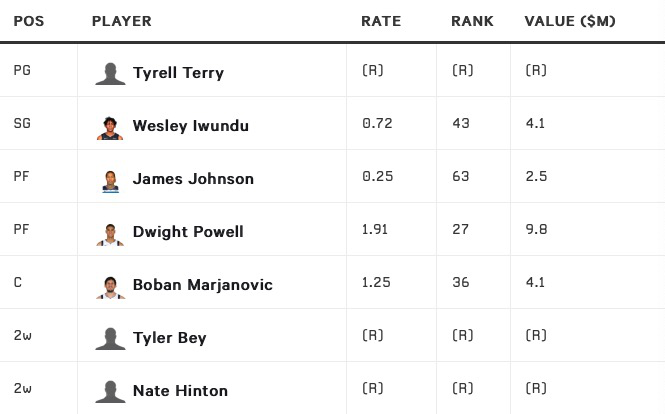Click Tyrell Terry's silhouette avatar

[x=110, y=73]
